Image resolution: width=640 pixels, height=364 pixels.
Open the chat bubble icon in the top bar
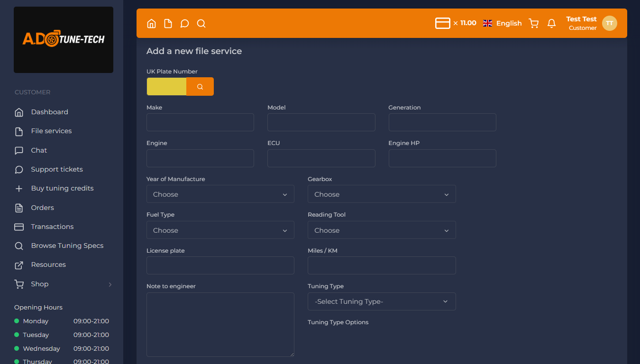point(184,23)
